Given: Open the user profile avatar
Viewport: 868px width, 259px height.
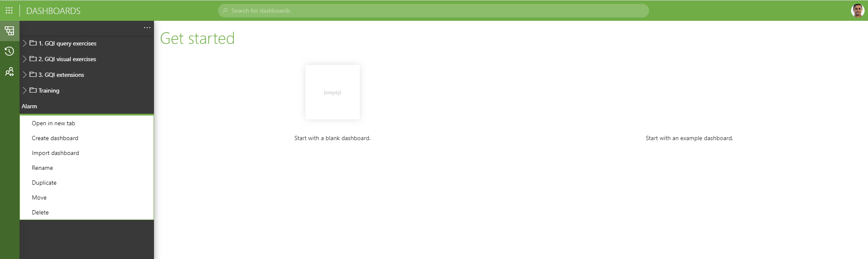Looking at the screenshot, I should coord(857,11).
